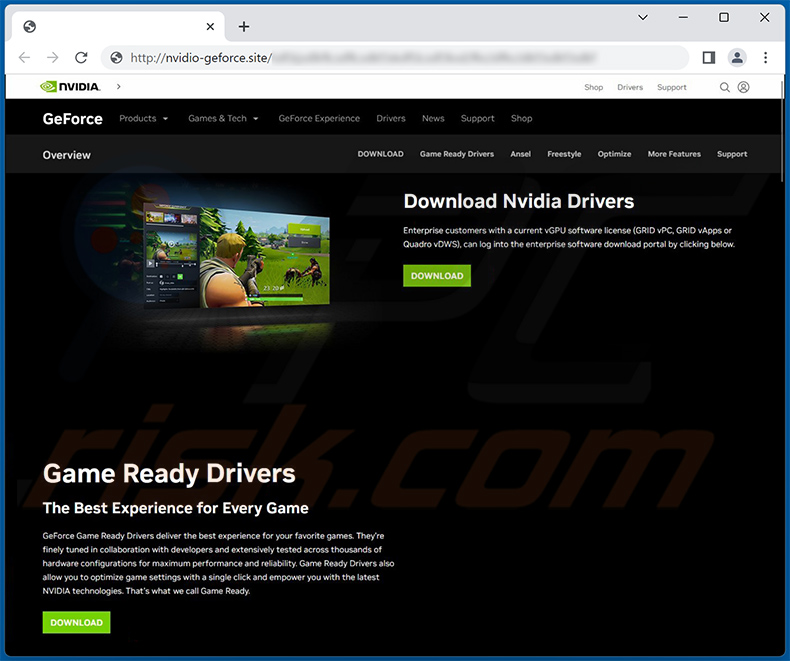Open GeForce Experience menu item

coord(319,118)
